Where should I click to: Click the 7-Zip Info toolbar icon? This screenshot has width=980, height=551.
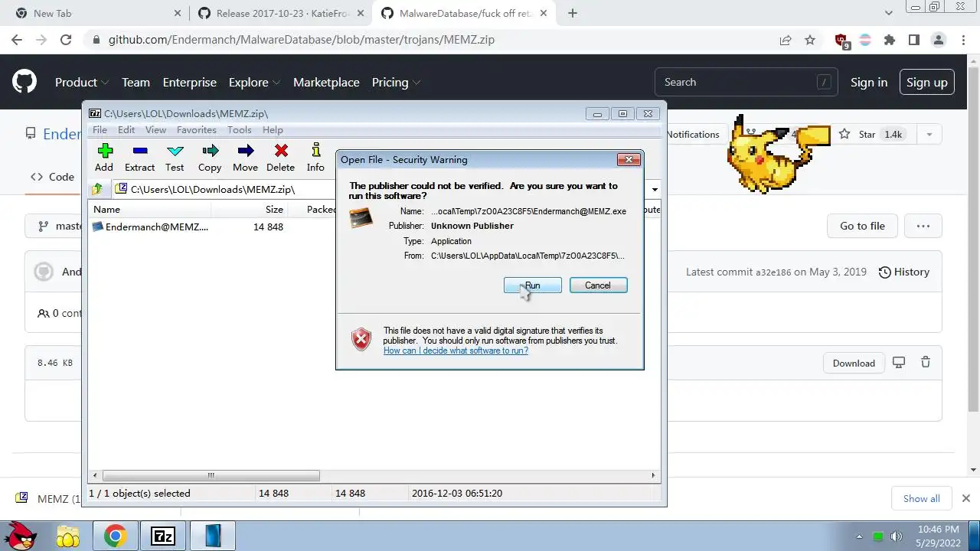point(315,157)
